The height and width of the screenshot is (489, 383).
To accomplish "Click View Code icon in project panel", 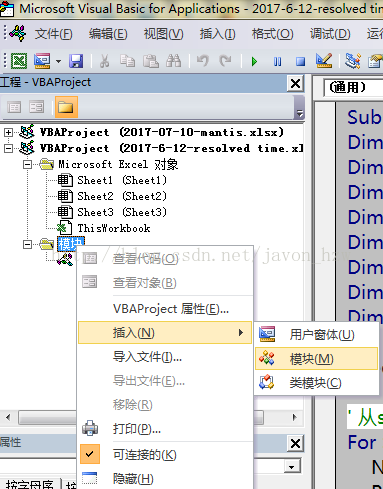I will (14, 107).
